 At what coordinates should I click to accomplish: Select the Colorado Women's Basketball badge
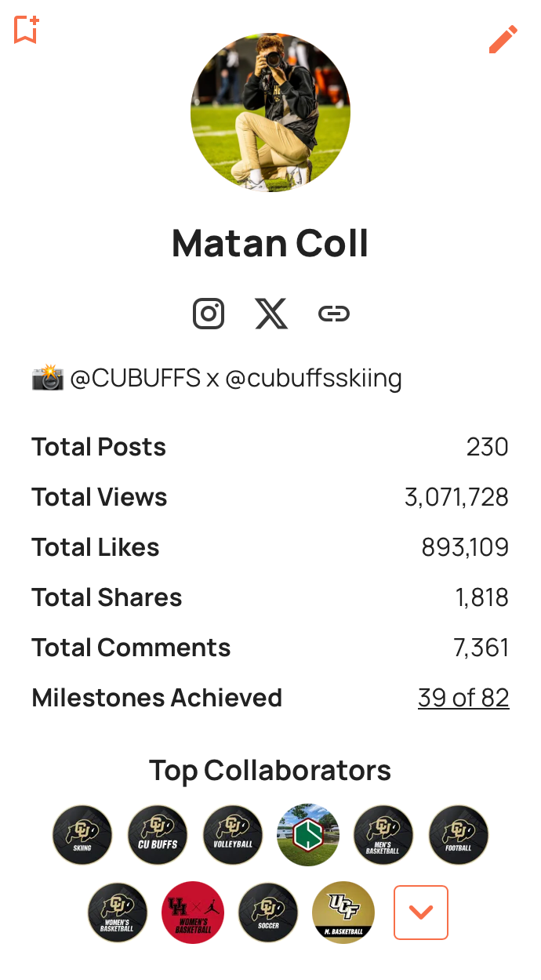coord(118,913)
